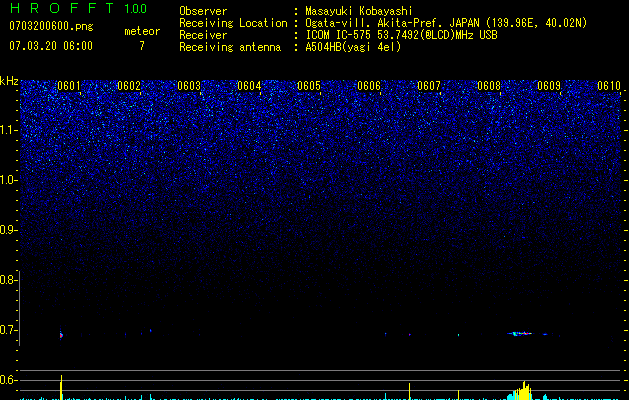Image resolution: width=629 pixels, height=400 pixels.
Task: Click the Receiver label
Action: [203, 35]
